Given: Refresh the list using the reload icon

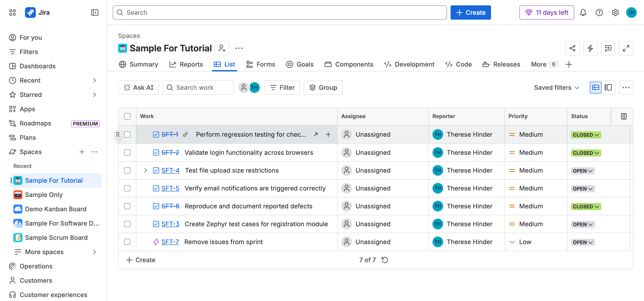Looking at the screenshot, I should point(385,260).
